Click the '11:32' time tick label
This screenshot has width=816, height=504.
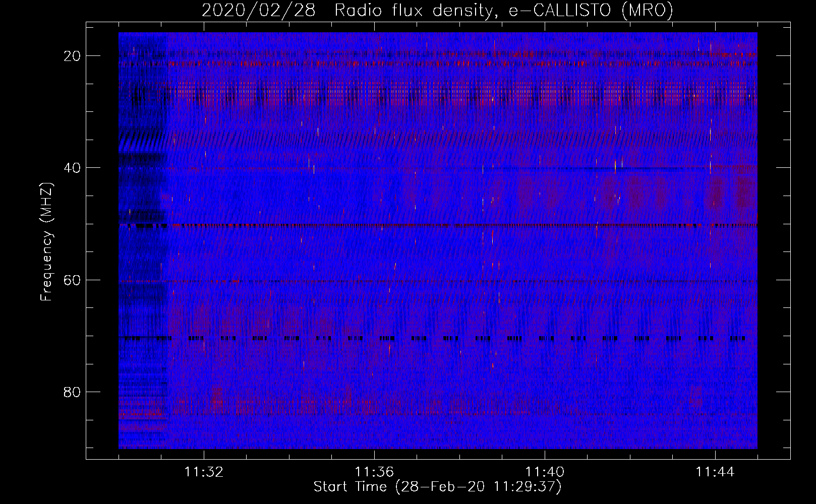(x=204, y=472)
